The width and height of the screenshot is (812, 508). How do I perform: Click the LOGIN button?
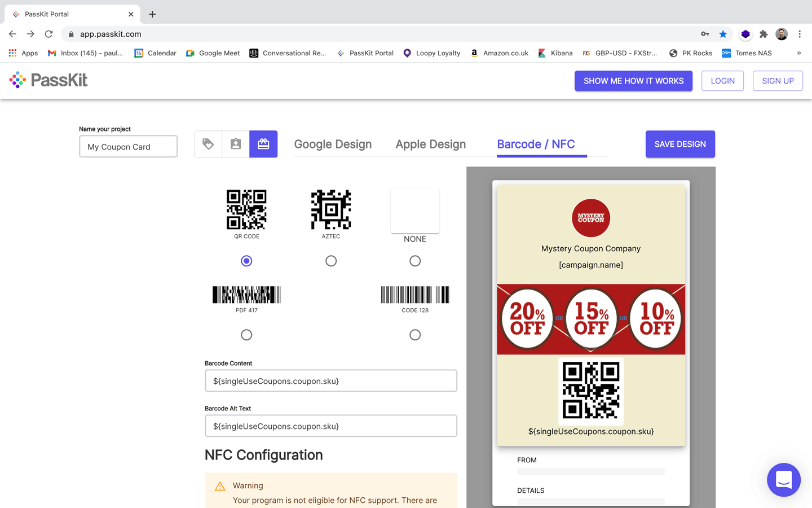point(722,81)
